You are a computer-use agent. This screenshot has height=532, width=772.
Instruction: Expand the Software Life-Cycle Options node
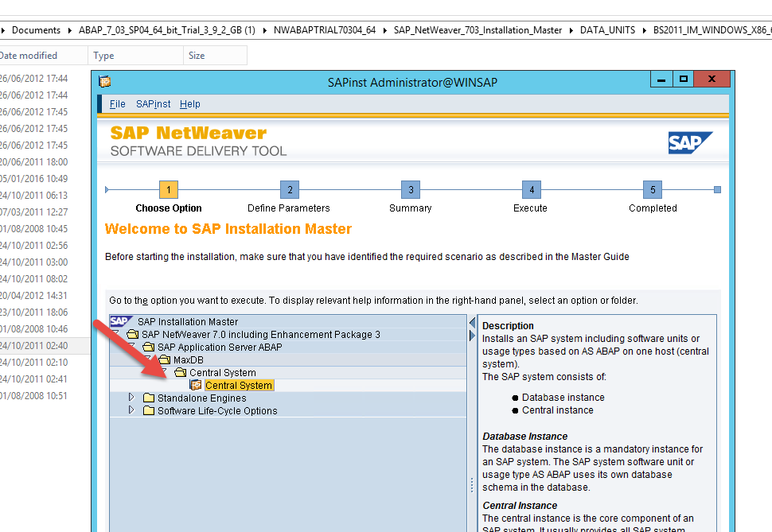[132, 410]
